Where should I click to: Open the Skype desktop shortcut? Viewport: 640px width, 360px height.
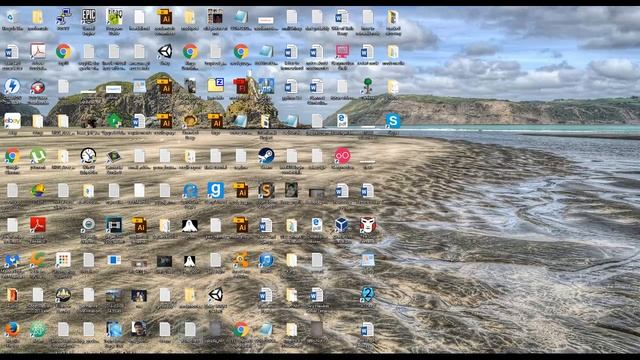pos(393,121)
